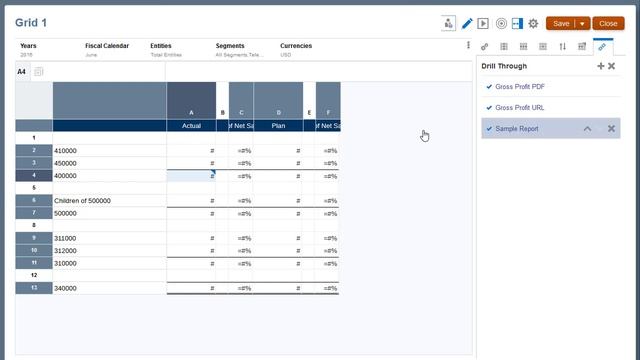Viewport: 640px width, 360px height.
Task: Select row 2 header
Action: click(34, 151)
